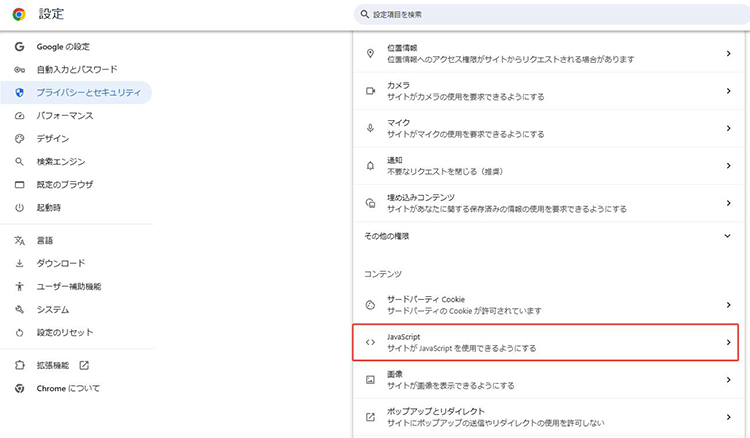Click the arrow on サードパーティ Cookie row

728,305
